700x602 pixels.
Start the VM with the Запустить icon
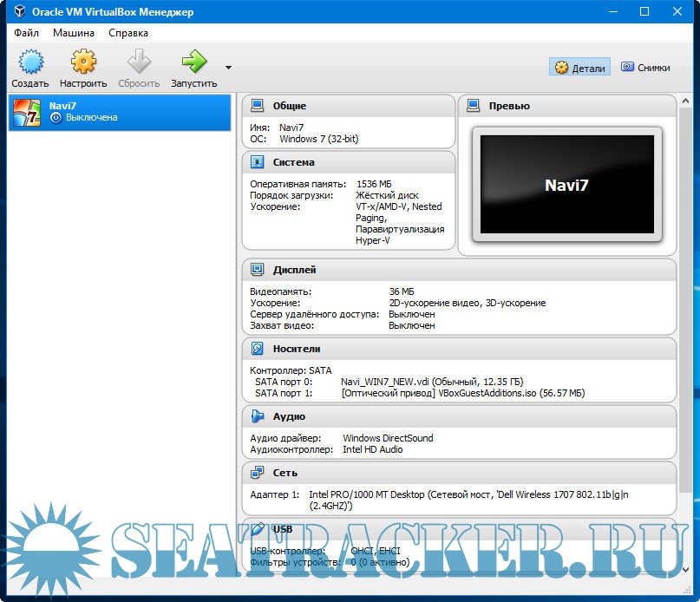point(193,62)
